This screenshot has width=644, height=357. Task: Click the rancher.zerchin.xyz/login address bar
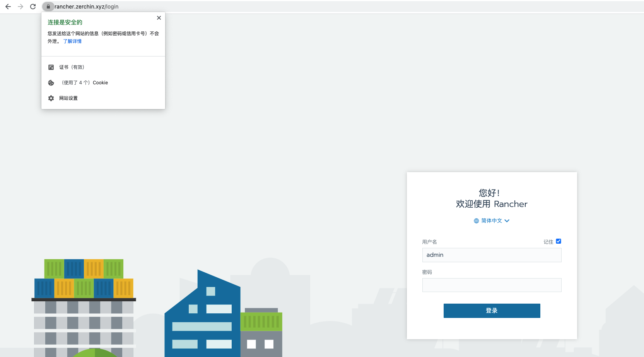[87, 7]
